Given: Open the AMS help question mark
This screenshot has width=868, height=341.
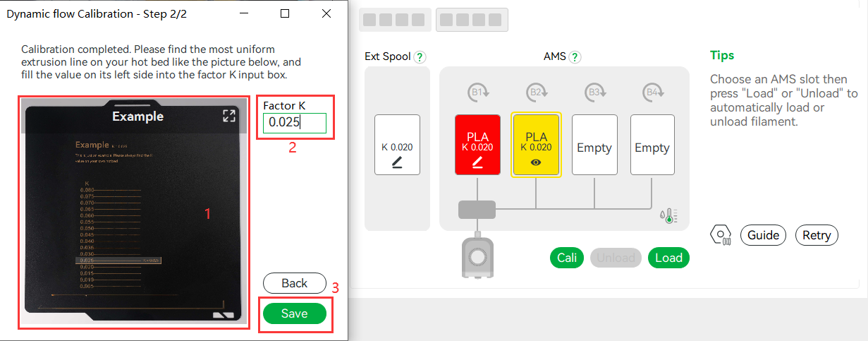Looking at the screenshot, I should pos(575,57).
